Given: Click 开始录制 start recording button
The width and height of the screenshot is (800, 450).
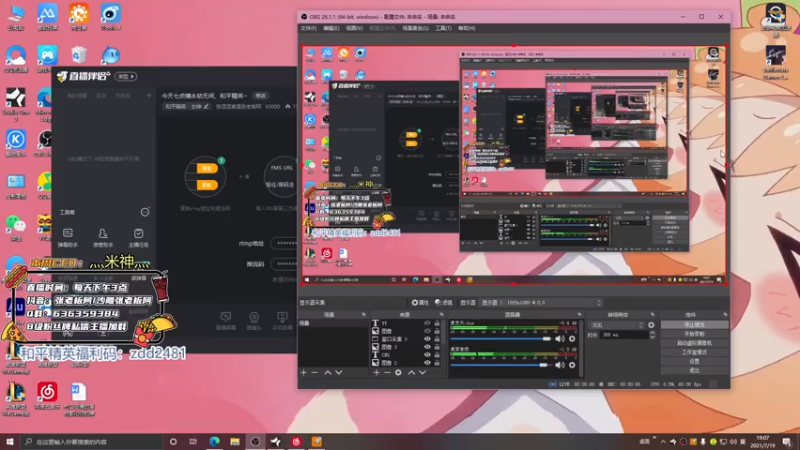Looking at the screenshot, I should [694, 334].
